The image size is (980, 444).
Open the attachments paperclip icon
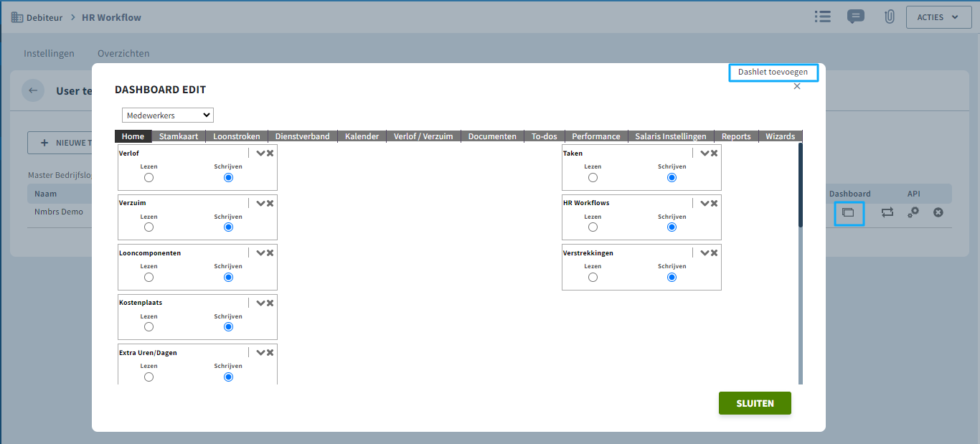pyautogui.click(x=890, y=16)
